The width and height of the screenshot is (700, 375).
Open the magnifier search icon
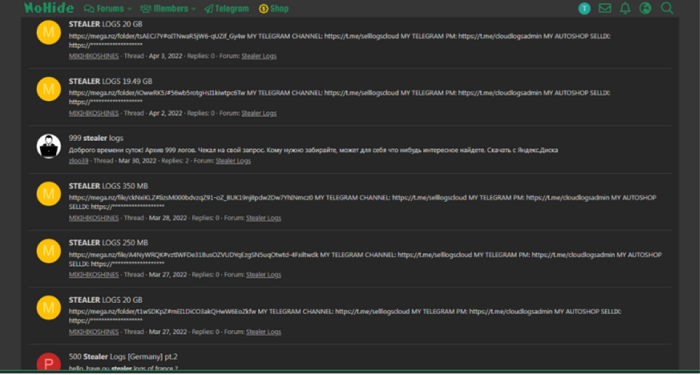coord(667,8)
